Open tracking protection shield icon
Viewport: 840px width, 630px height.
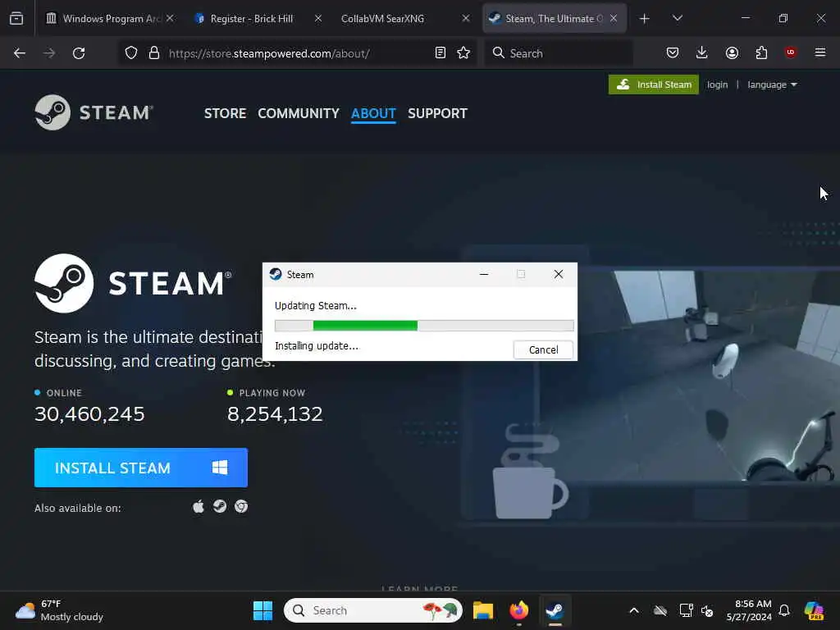(x=131, y=52)
